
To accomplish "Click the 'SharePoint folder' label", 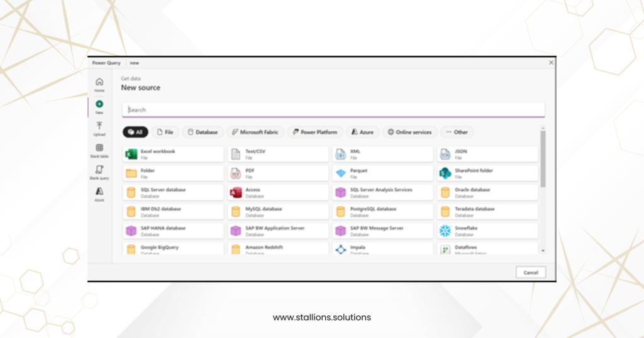I will tap(474, 171).
